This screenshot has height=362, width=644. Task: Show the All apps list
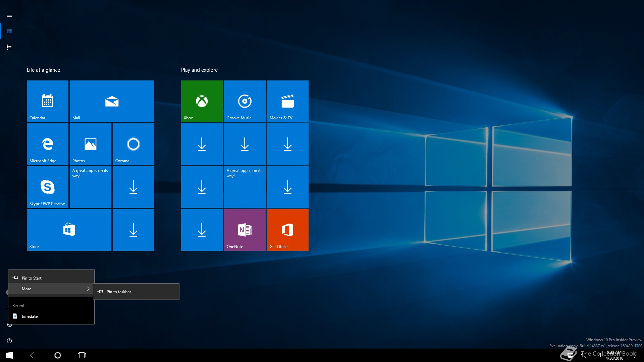tap(9, 47)
